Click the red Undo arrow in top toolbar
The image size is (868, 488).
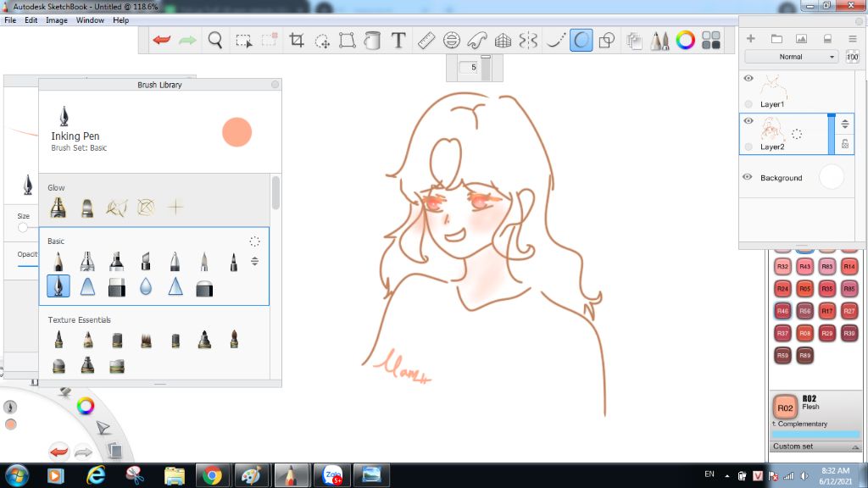point(162,40)
